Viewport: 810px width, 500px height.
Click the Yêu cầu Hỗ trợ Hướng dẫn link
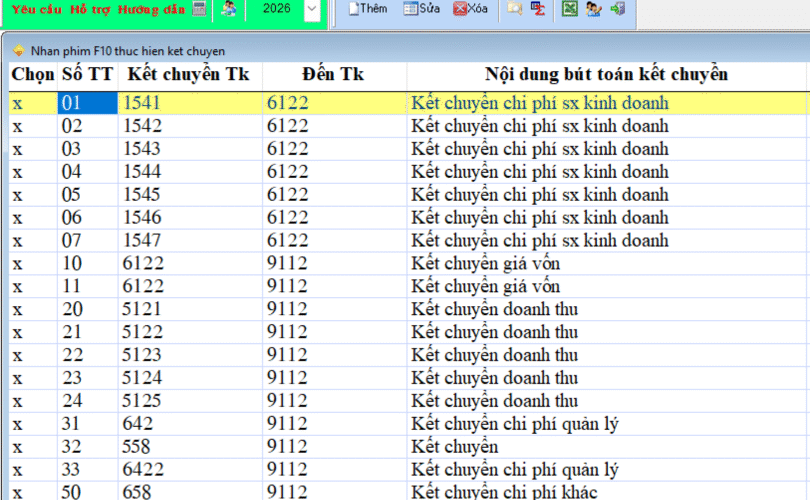click(98, 9)
